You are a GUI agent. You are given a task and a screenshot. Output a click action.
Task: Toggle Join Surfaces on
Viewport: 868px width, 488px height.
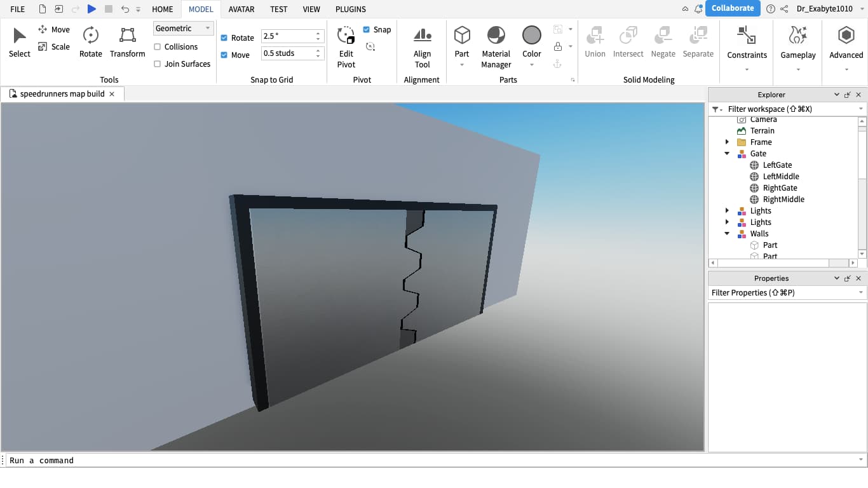point(158,64)
